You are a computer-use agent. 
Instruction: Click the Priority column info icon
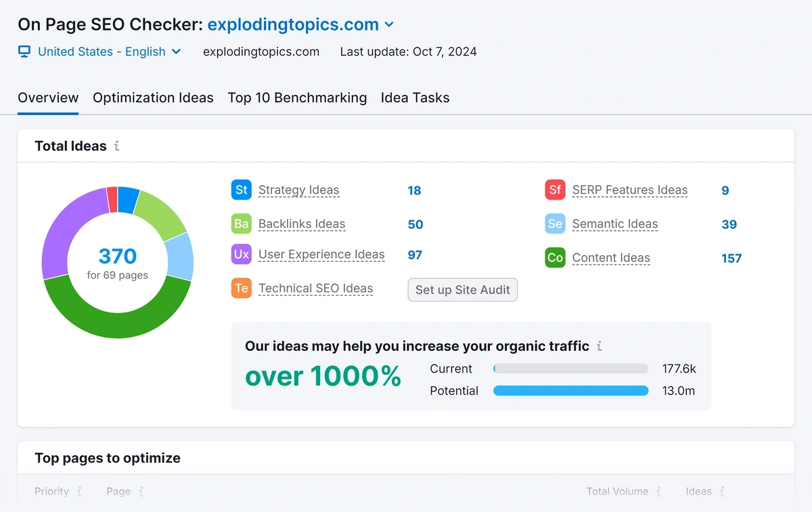point(79,492)
